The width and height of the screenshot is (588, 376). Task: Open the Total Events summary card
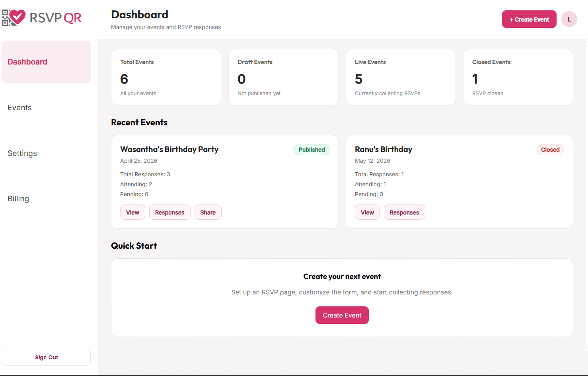tap(166, 77)
